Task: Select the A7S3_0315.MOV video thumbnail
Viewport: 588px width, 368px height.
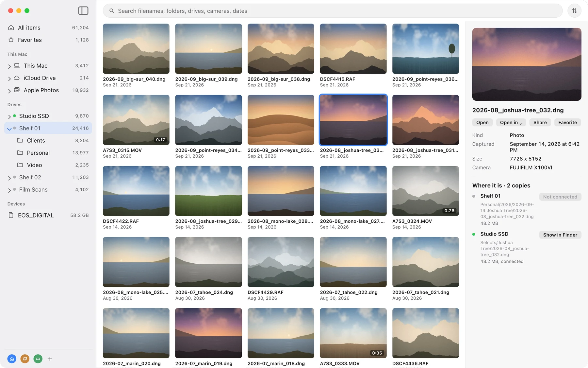Action: pos(136,120)
